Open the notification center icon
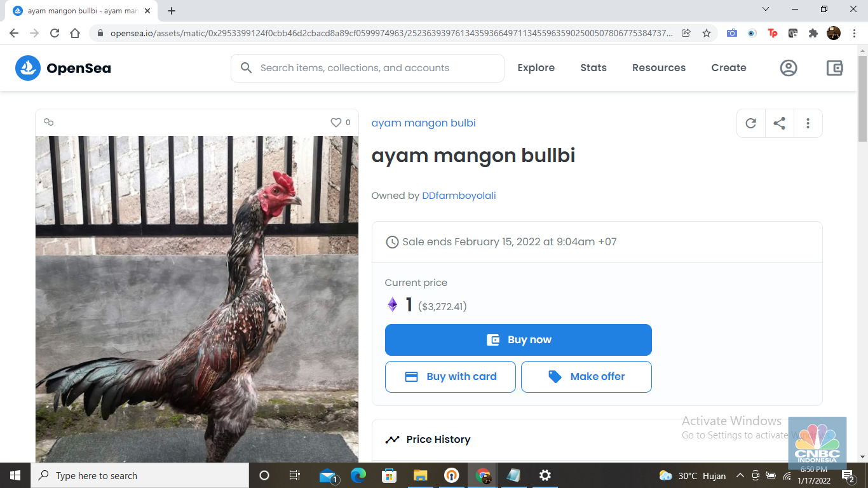 pos(848,475)
